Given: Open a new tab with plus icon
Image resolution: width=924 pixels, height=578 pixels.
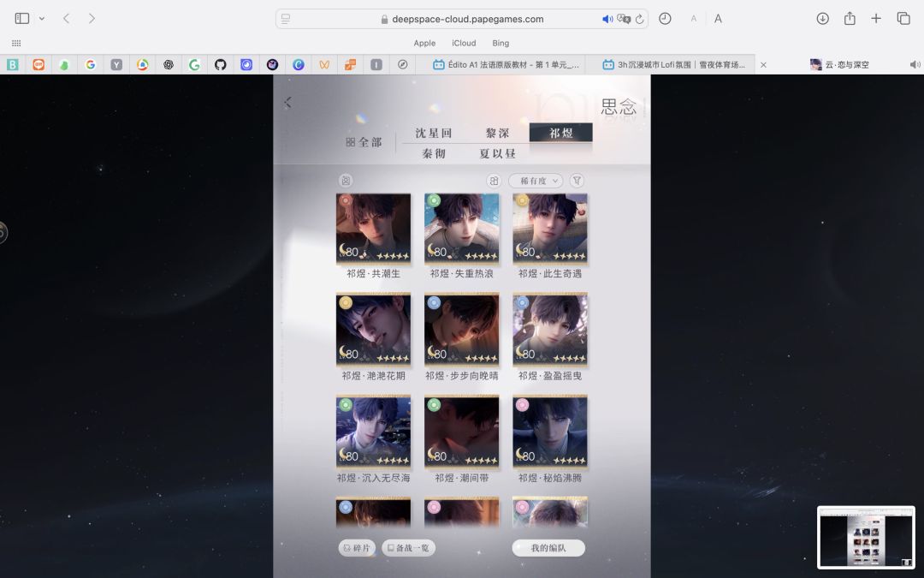Looking at the screenshot, I should (x=876, y=18).
